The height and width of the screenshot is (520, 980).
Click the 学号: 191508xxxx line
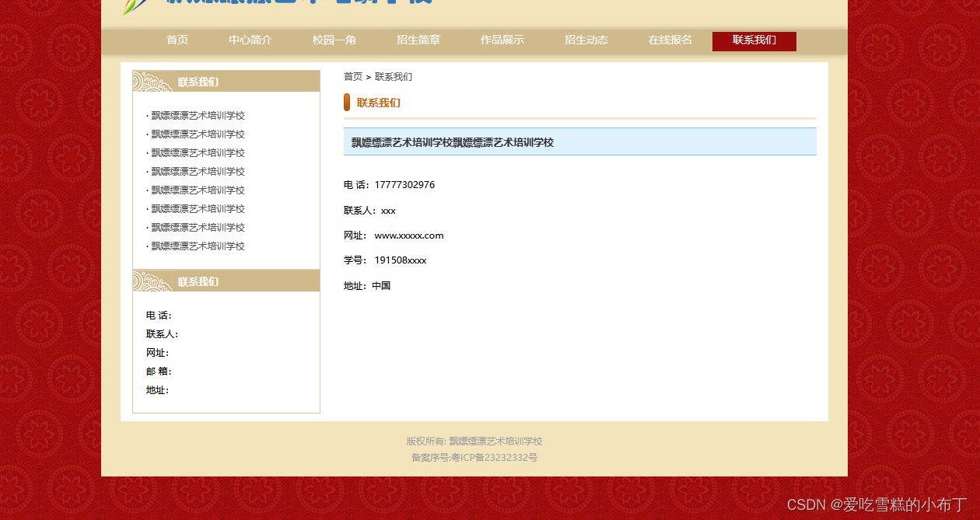385,260
